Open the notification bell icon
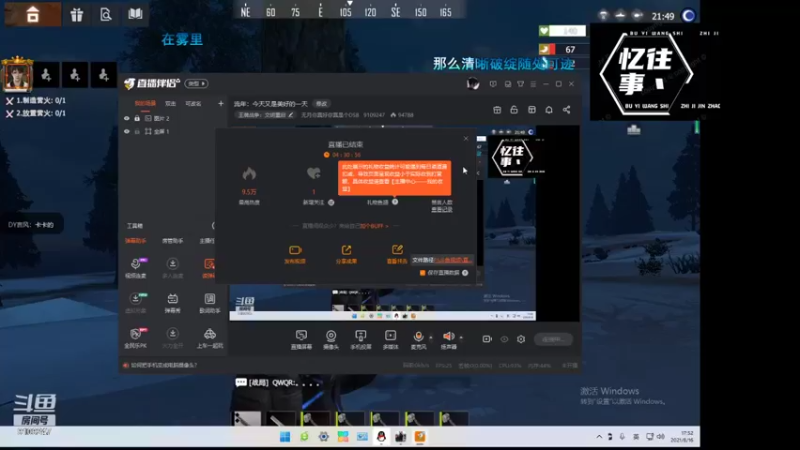Screen dimensions: 800x450 549,110
